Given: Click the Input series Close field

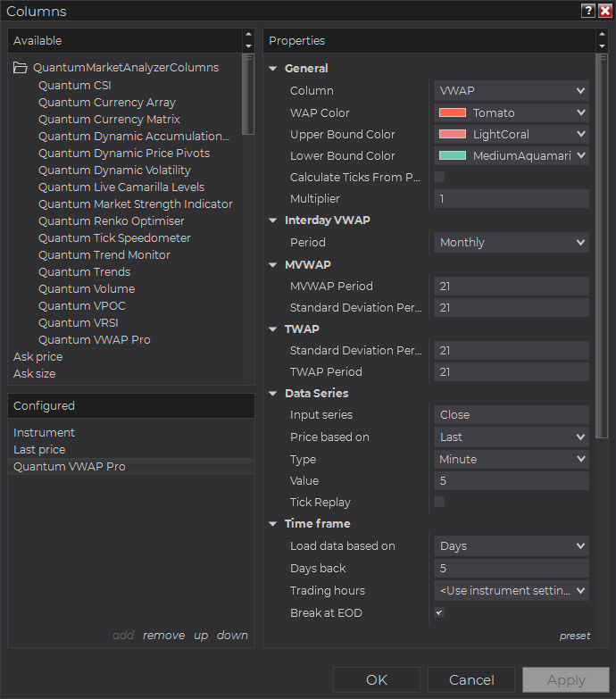Looking at the screenshot, I should 512,414.
